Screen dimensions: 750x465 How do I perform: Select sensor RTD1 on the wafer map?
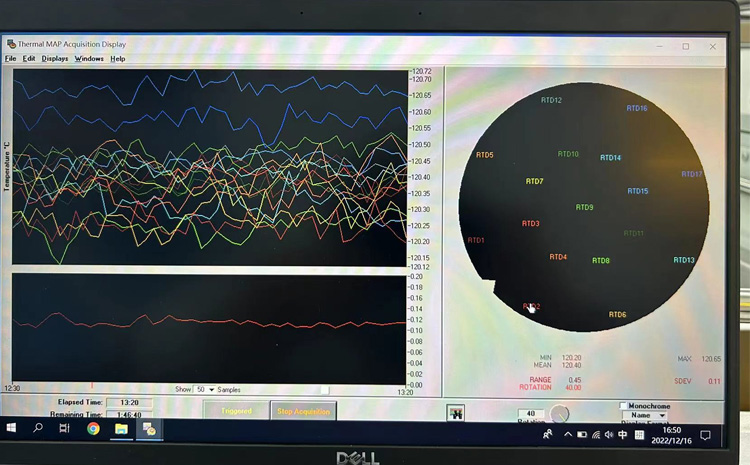pyautogui.click(x=476, y=240)
